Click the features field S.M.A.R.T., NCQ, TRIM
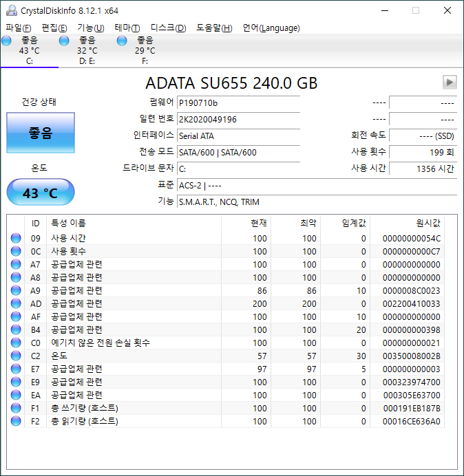This screenshot has height=476, width=464. pyautogui.click(x=317, y=202)
